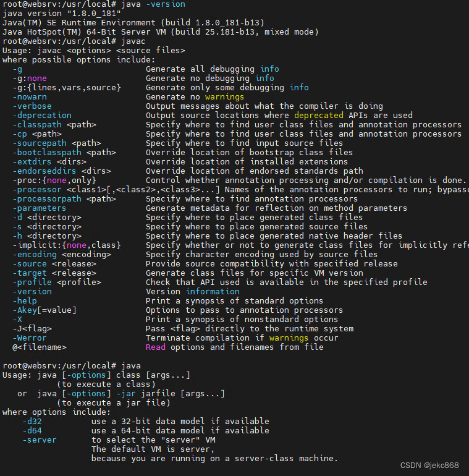
Task: Click the '-deprecation' option
Action: [42, 116]
